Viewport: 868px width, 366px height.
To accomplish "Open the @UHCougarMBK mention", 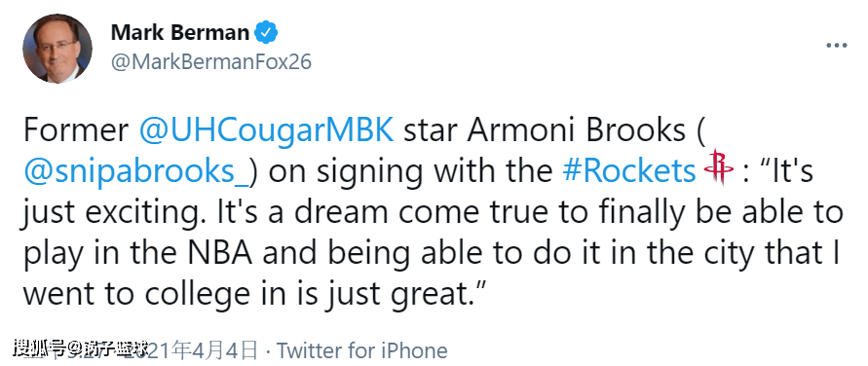I will [x=267, y=131].
